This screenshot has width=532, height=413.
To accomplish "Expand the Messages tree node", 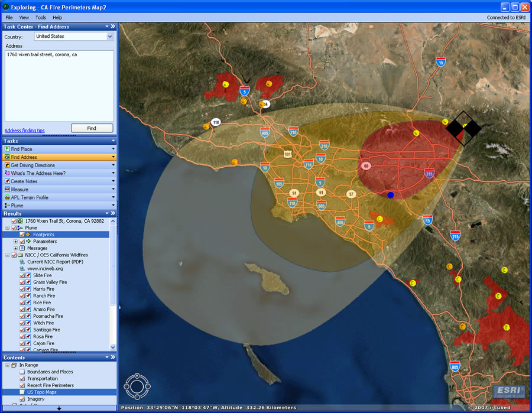I will click(x=15, y=248).
